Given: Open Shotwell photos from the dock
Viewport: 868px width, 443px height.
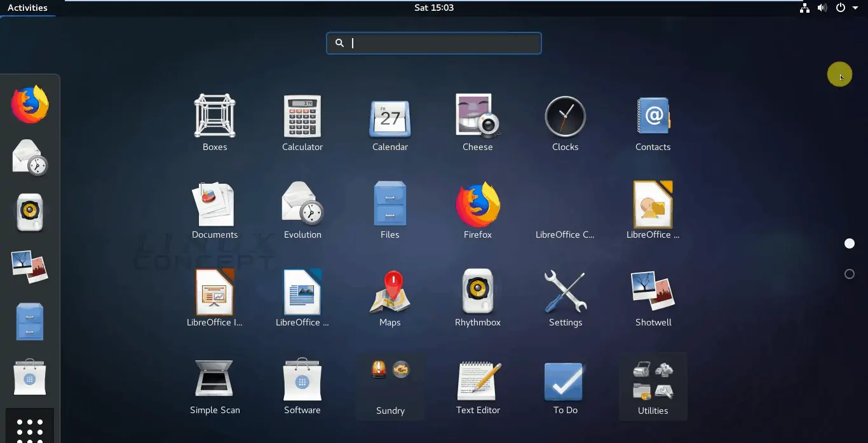Looking at the screenshot, I should pos(30,267).
